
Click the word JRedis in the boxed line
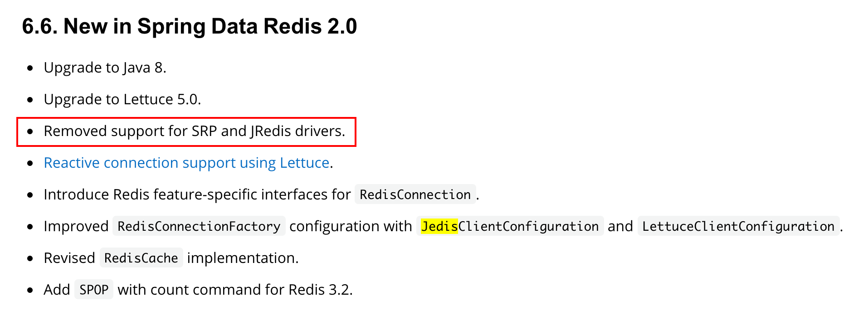click(271, 131)
